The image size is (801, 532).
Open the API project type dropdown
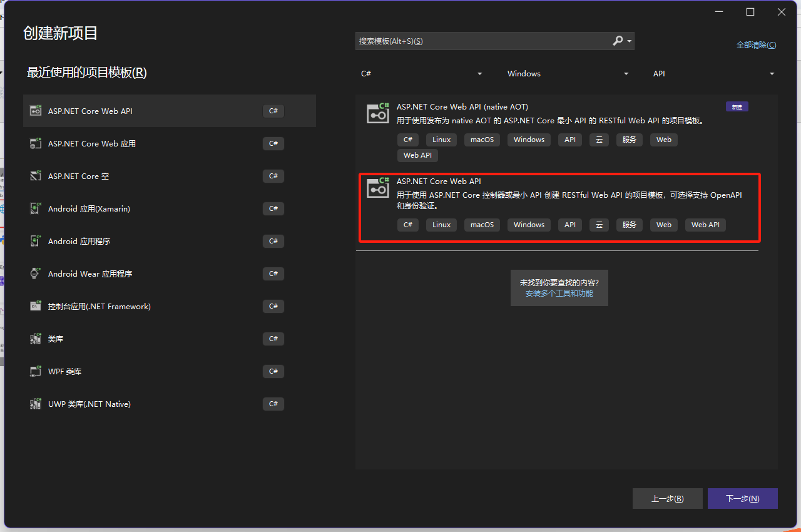pyautogui.click(x=713, y=73)
